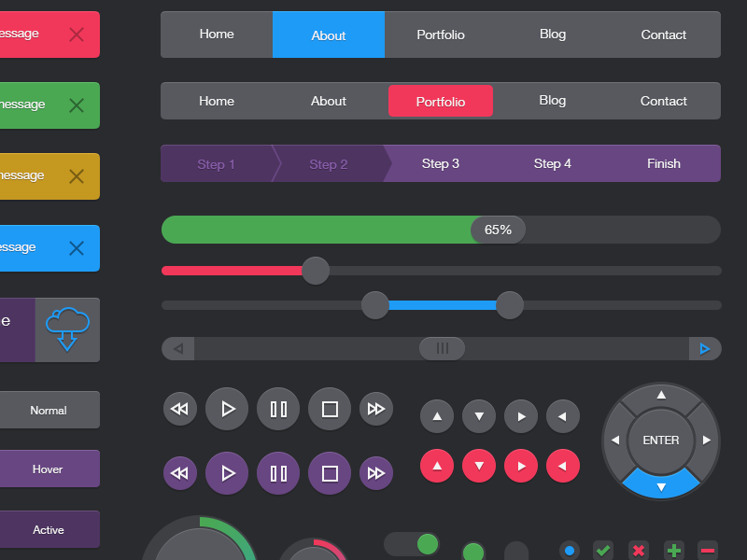Click the purple Hover state button

click(x=49, y=468)
